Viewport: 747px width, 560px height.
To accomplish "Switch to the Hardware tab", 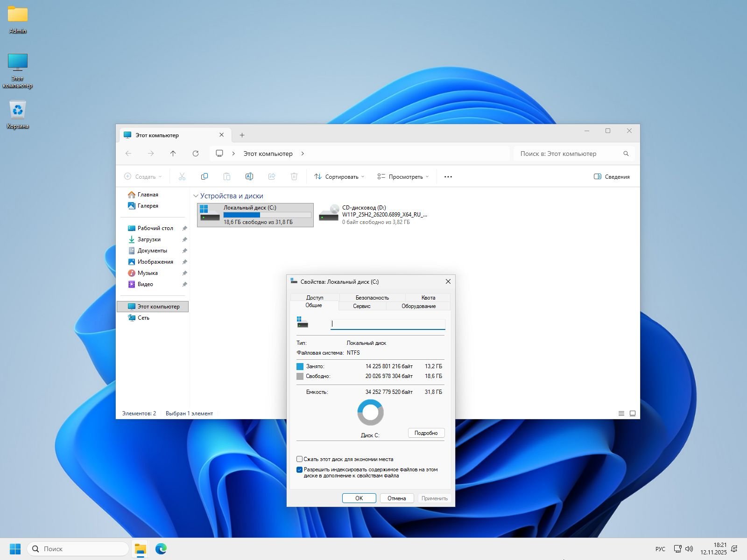I will click(x=418, y=306).
